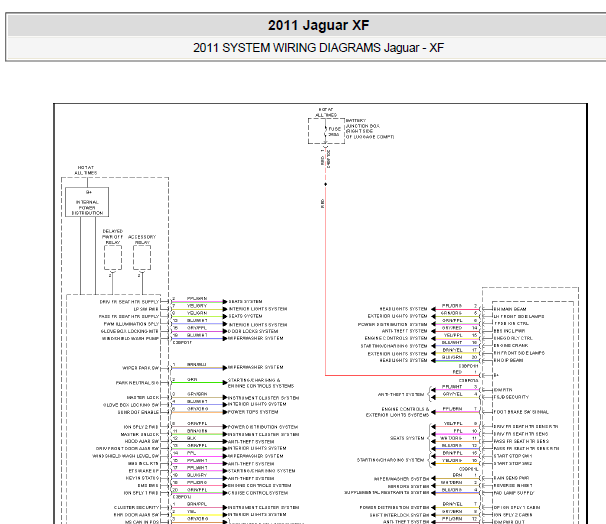Click the "START STOP SW1" label

click(x=512, y=456)
